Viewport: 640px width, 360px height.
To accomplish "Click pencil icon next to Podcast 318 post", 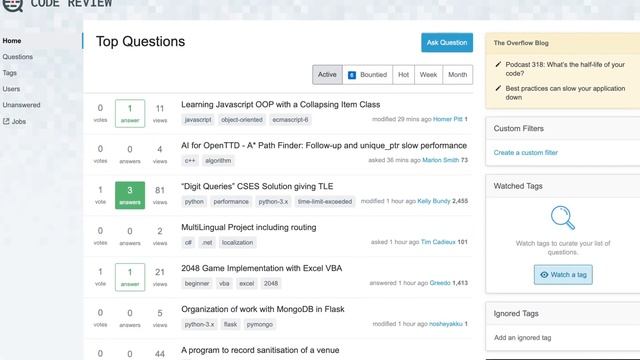I will coord(498,64).
